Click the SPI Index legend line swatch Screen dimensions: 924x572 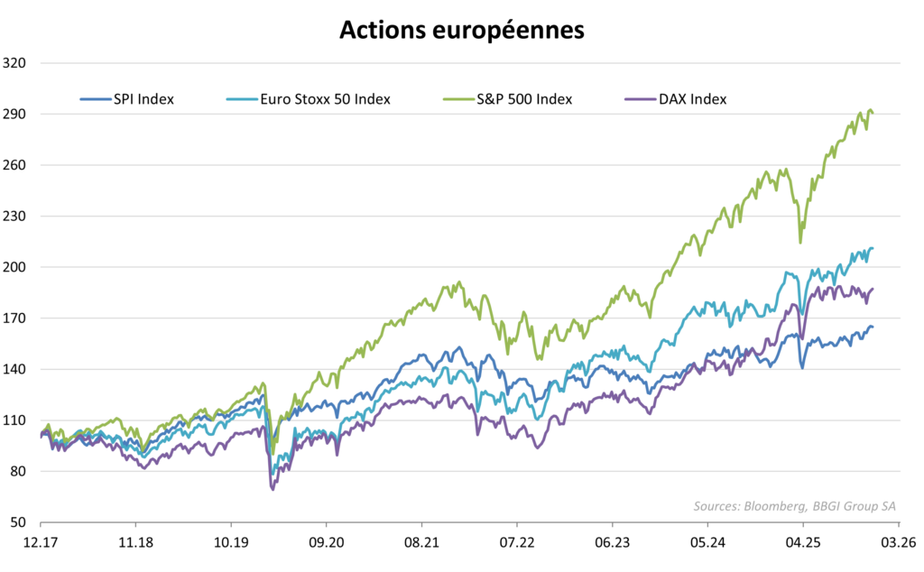tap(94, 99)
